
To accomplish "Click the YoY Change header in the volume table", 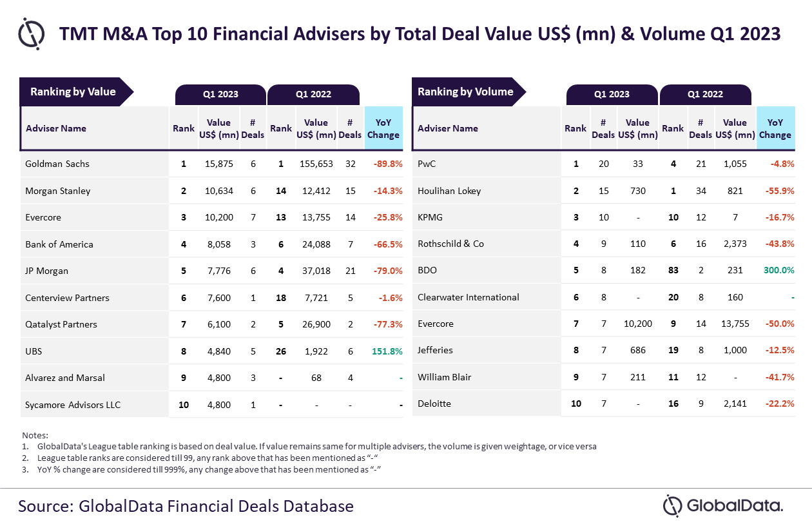I will tap(775, 128).
